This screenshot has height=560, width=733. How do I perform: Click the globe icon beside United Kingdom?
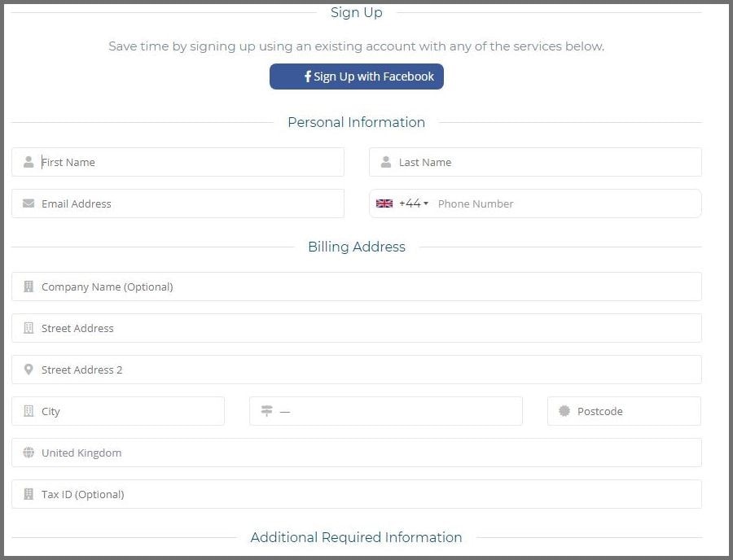29,453
